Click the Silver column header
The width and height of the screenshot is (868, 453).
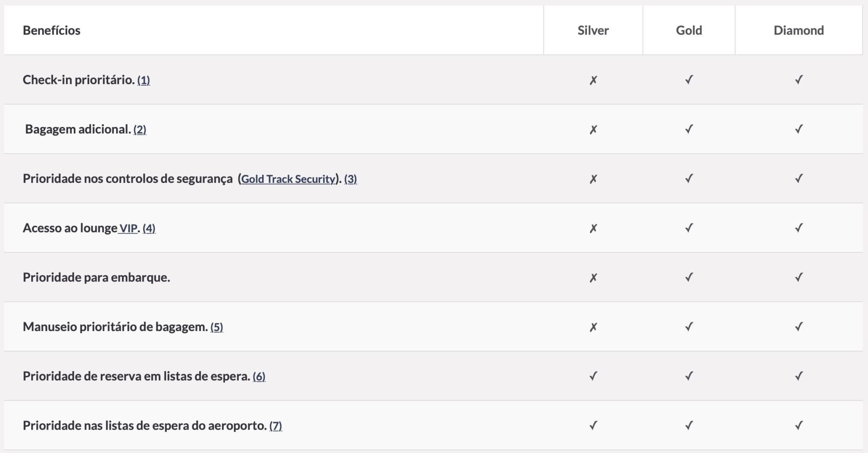click(593, 30)
